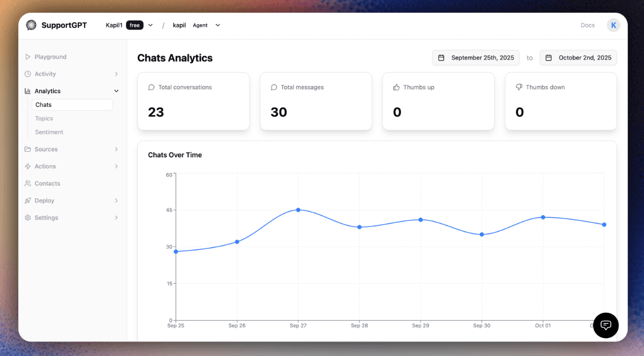644x356 pixels.
Task: Click the Settings gear icon
Action: coord(28,218)
